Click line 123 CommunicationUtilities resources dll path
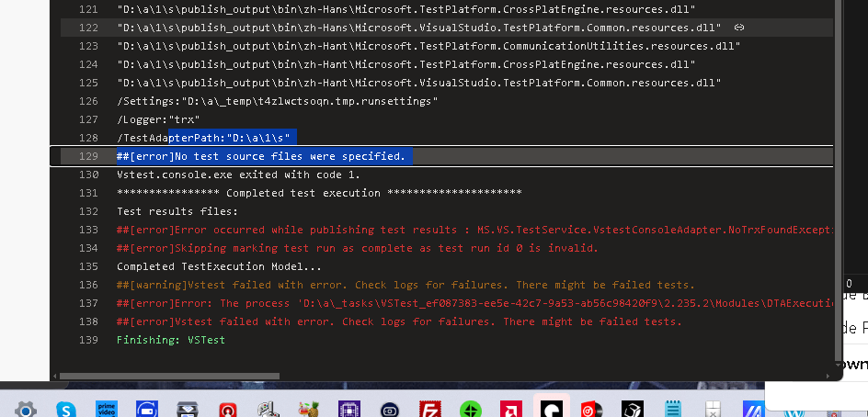The width and height of the screenshot is (868, 417). [429, 46]
